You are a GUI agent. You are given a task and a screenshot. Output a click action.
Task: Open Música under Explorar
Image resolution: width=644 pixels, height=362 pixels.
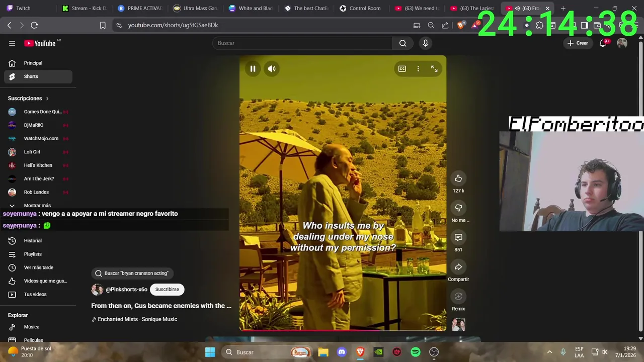click(38, 327)
